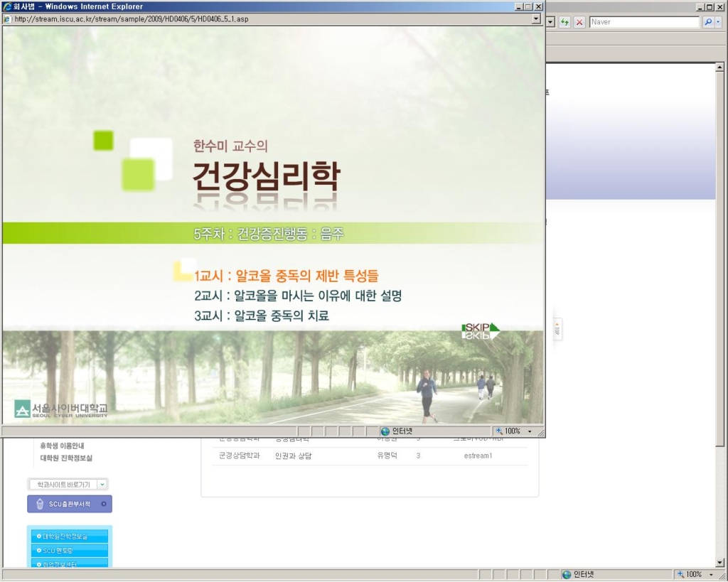Open search provider dropdown arrow
Viewport: 728px width, 582px height.
[718, 22]
